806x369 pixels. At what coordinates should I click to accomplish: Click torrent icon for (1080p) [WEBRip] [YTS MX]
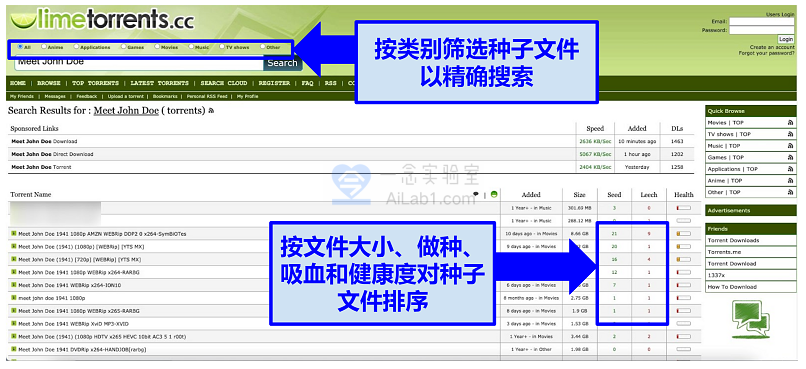click(14, 246)
